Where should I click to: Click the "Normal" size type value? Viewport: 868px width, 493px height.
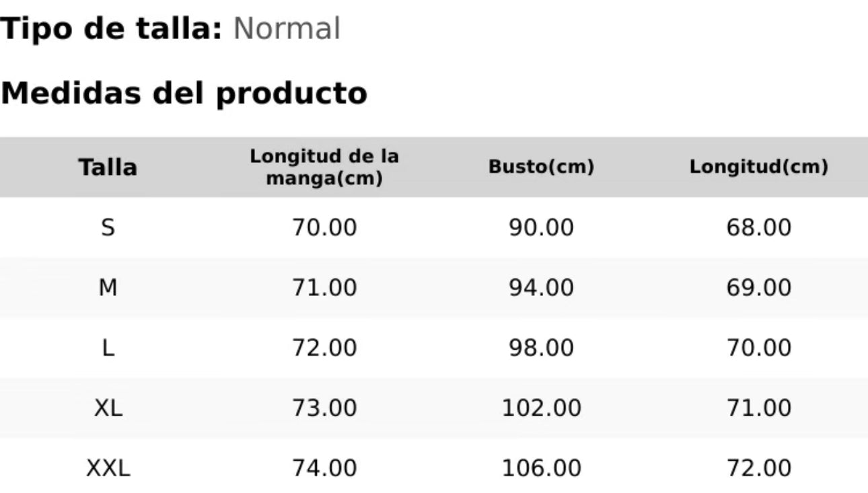(x=287, y=29)
